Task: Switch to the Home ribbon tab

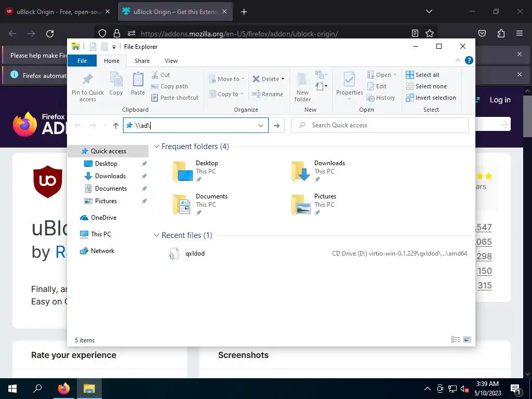Action: (x=112, y=61)
